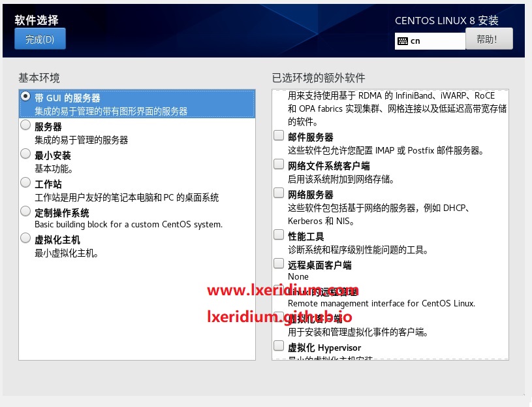Pick the 工作站 radio button
This screenshot has width=532, height=407.
click(25, 182)
